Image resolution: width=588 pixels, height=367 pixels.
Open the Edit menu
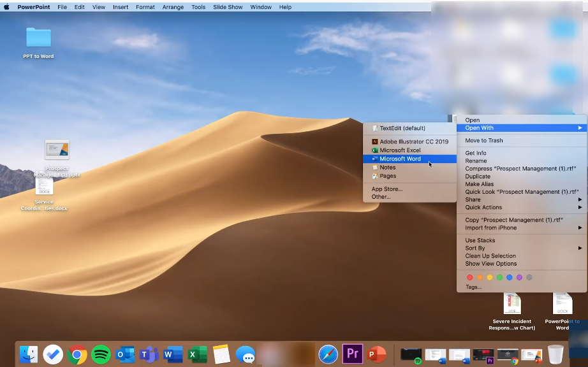pos(79,7)
